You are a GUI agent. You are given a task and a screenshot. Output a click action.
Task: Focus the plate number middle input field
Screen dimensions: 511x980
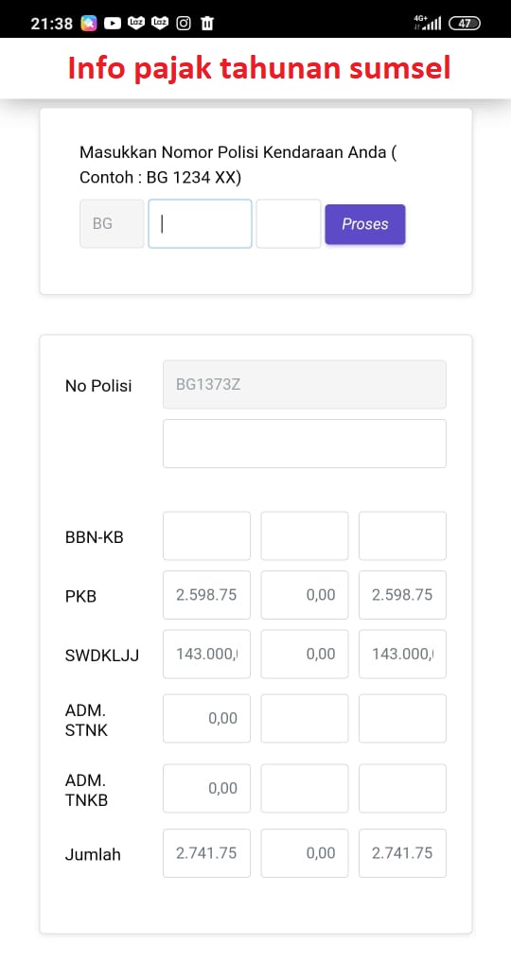[x=201, y=224]
